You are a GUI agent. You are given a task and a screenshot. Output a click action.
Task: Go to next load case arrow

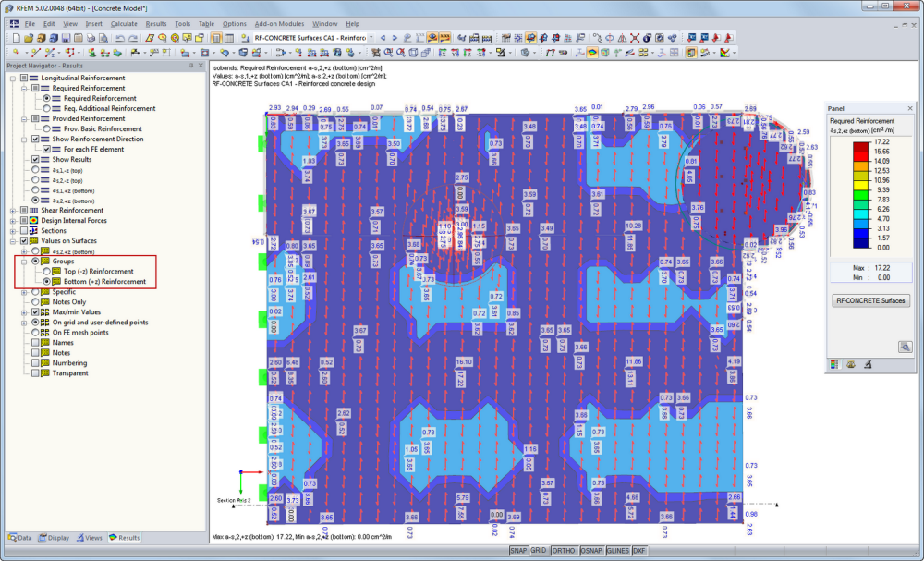tap(395, 38)
